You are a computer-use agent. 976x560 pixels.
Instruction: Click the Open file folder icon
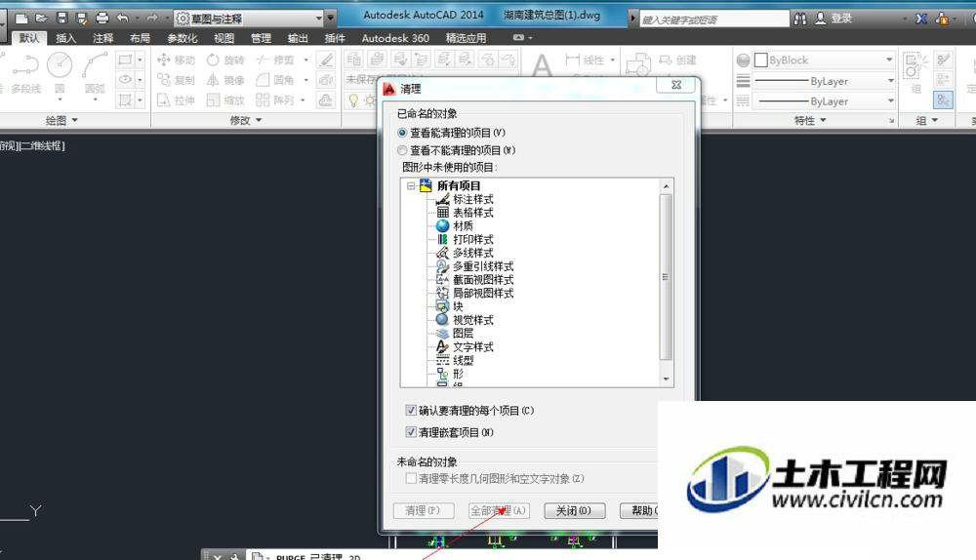(x=42, y=18)
